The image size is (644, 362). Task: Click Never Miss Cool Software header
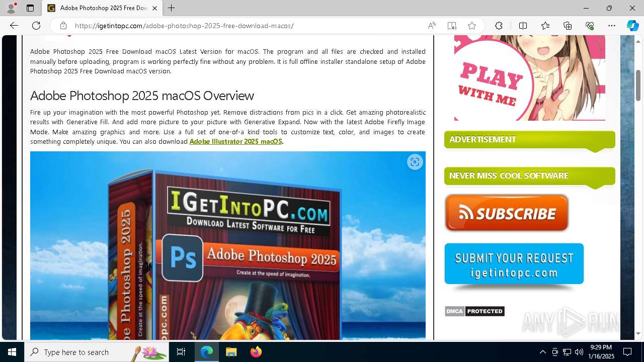[529, 176]
